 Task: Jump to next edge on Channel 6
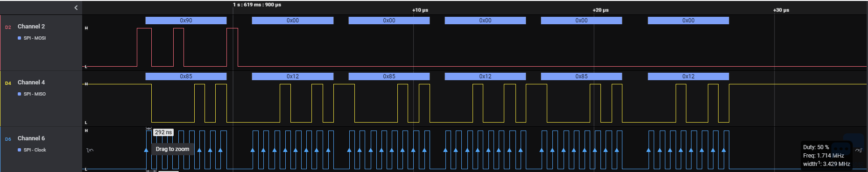click(x=858, y=150)
